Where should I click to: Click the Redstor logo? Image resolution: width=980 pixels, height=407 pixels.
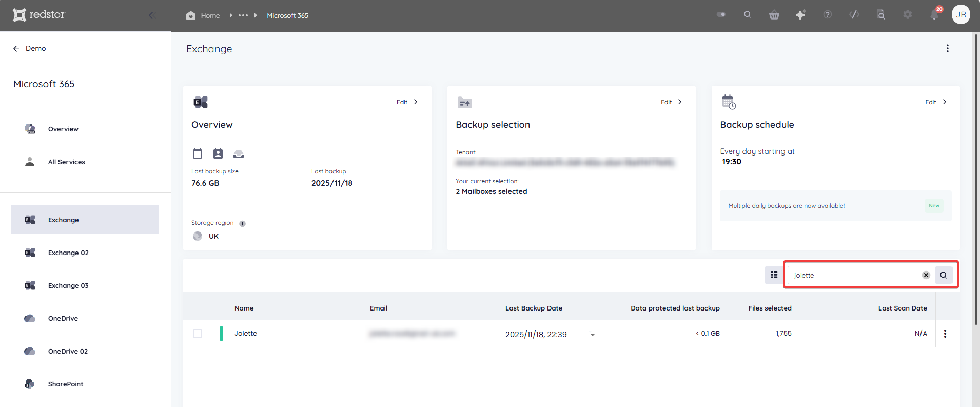click(39, 15)
